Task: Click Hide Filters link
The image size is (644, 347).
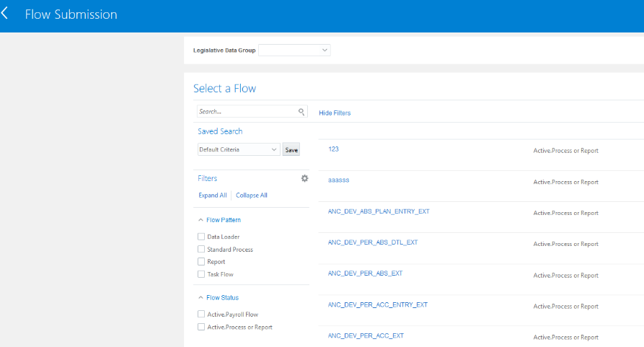Action: click(335, 113)
